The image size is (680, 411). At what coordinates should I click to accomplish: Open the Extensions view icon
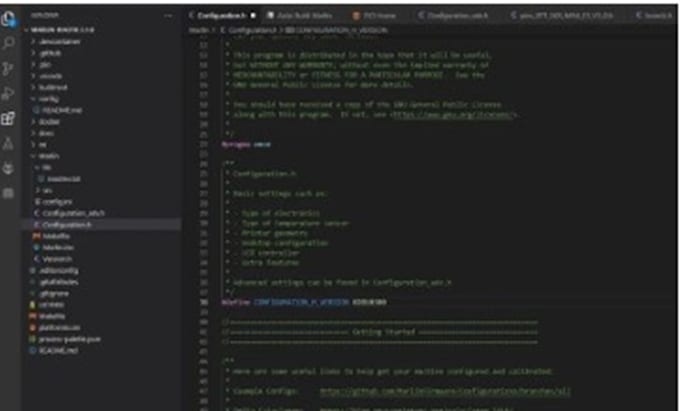pos(8,118)
